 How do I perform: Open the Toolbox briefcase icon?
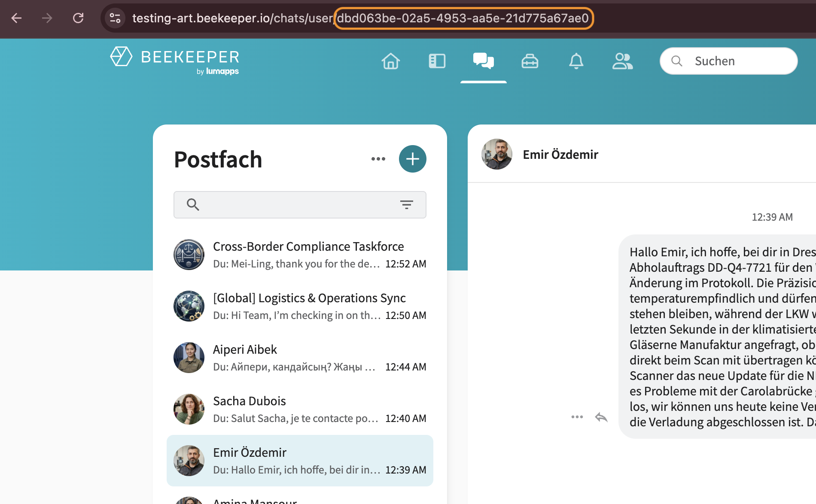click(530, 61)
